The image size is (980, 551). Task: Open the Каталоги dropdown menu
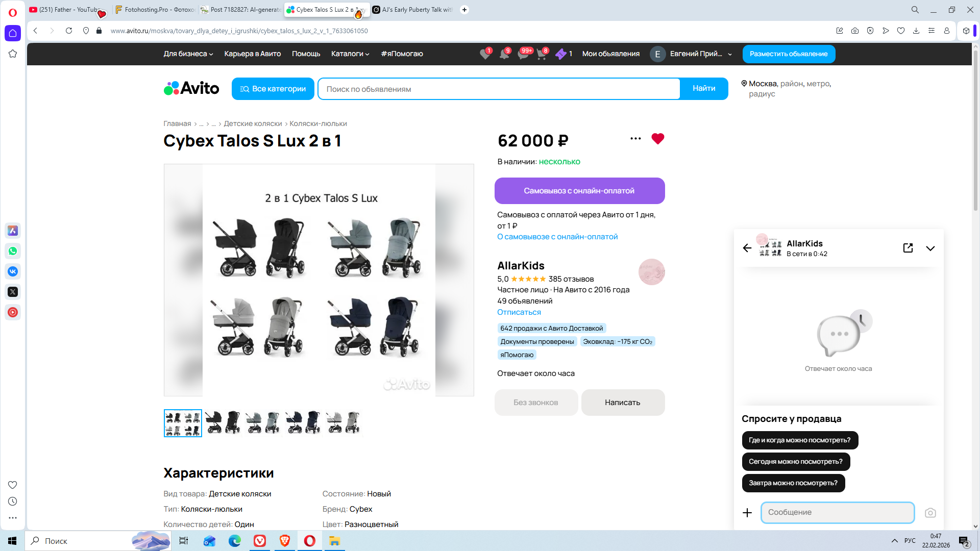[x=350, y=54]
